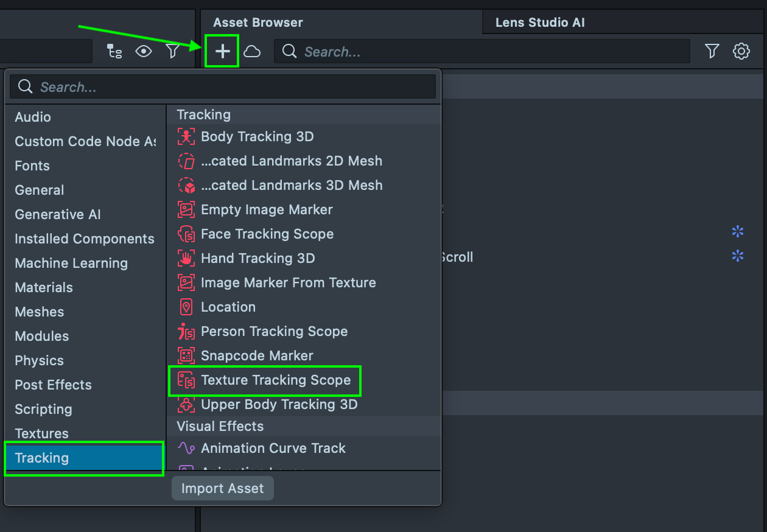Toggle the eye visibility icon
This screenshot has width=767, height=532.
point(144,51)
